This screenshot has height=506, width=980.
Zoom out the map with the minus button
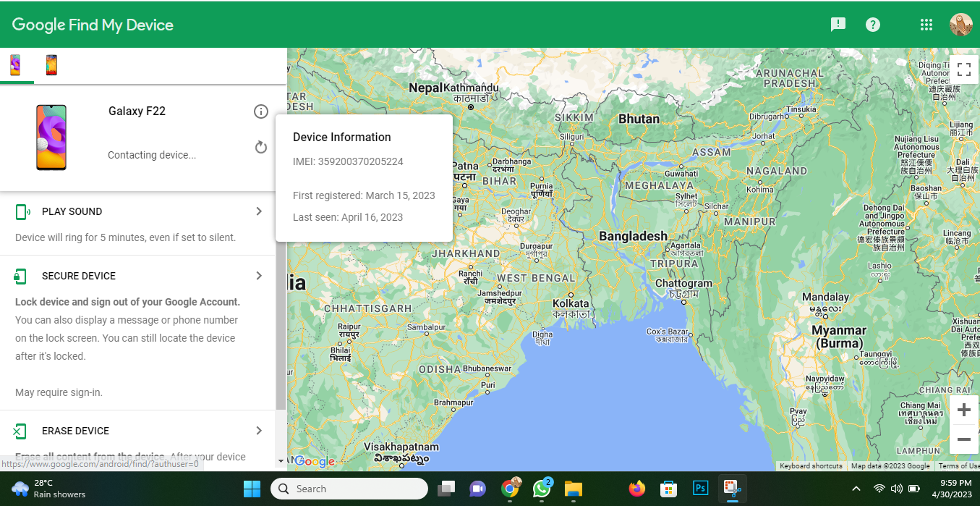pos(963,439)
